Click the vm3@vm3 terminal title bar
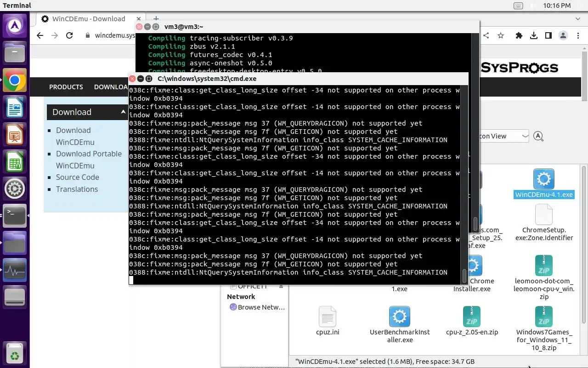The image size is (588, 368). point(307,27)
